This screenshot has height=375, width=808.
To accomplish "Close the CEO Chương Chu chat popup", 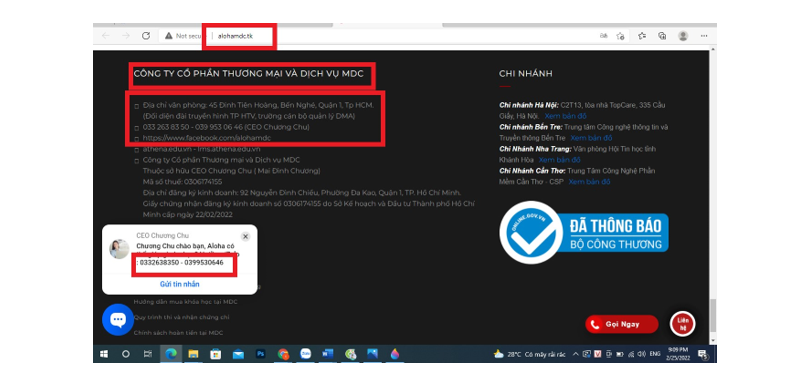I will (245, 236).
